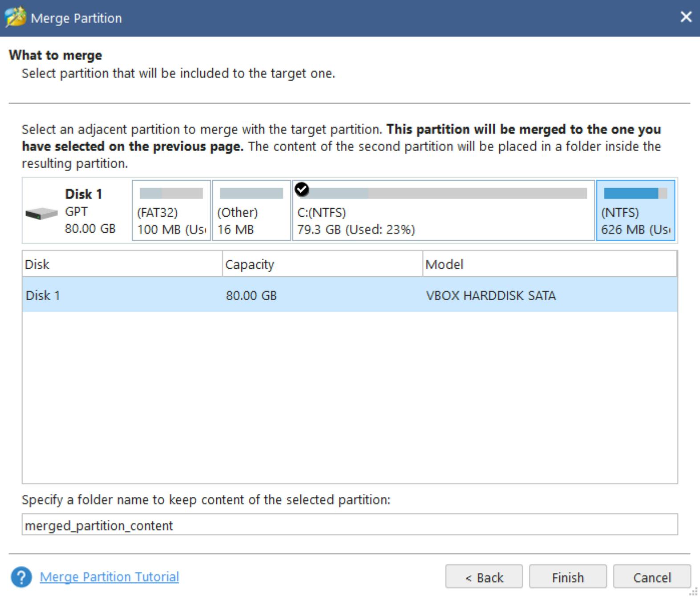
Task: Click the folder name input field
Action: (x=349, y=525)
